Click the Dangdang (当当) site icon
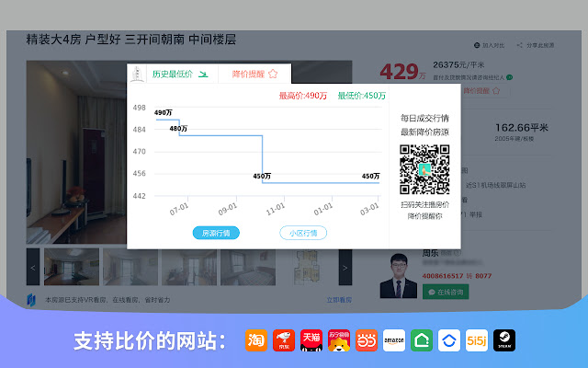 tap(367, 340)
